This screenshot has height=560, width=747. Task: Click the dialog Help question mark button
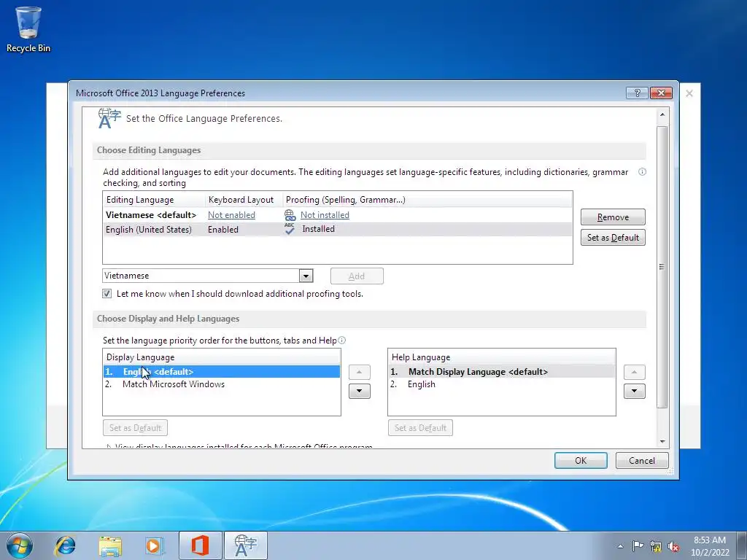pos(637,93)
